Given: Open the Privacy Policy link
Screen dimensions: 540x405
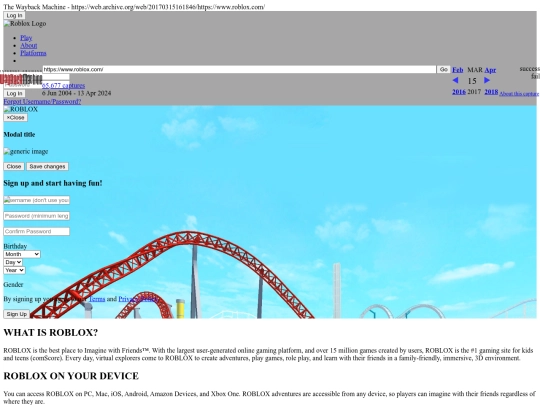Looking at the screenshot, I should [138, 299].
